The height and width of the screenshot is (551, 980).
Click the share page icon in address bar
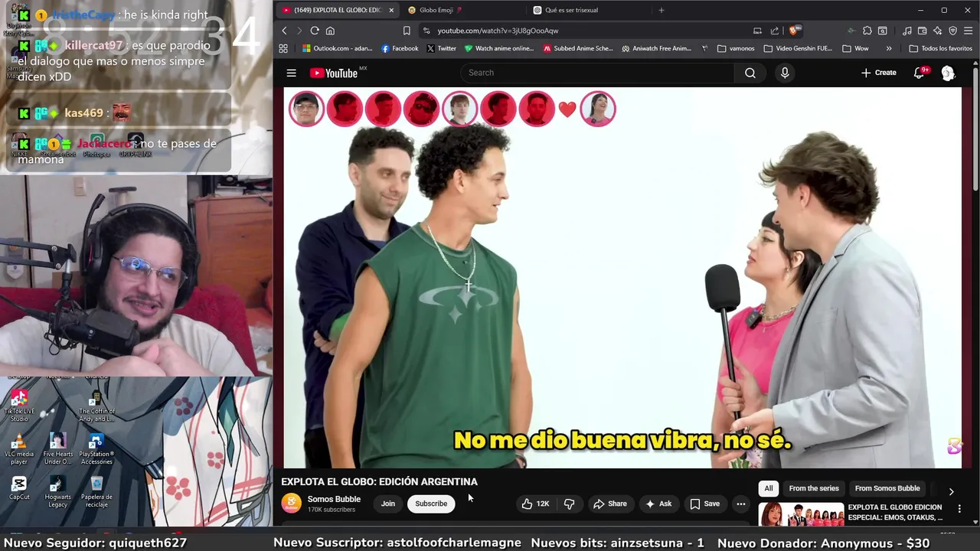point(774,31)
